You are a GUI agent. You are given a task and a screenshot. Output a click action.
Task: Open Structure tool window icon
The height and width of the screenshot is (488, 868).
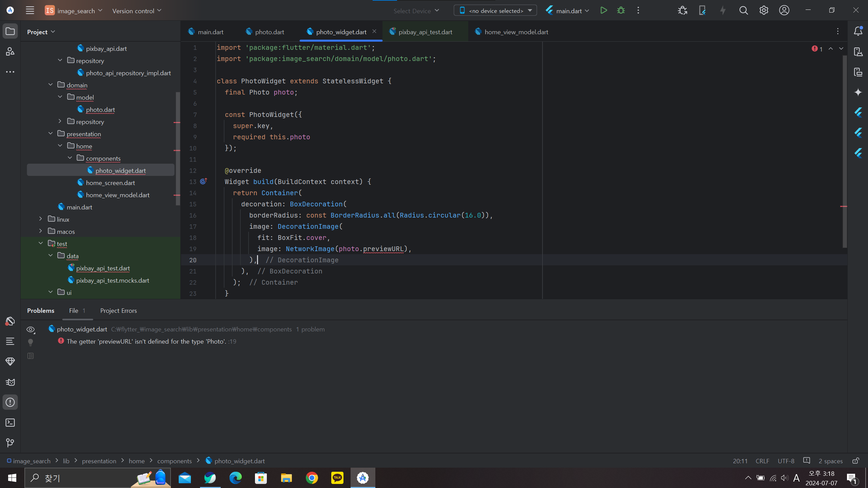[10, 52]
